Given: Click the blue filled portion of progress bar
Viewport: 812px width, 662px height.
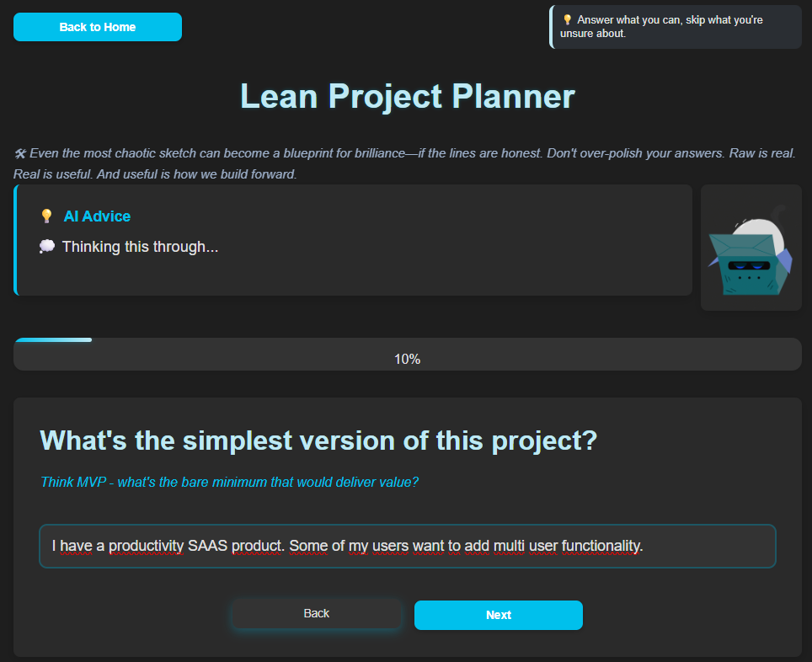Looking at the screenshot, I should pyautogui.click(x=53, y=339).
